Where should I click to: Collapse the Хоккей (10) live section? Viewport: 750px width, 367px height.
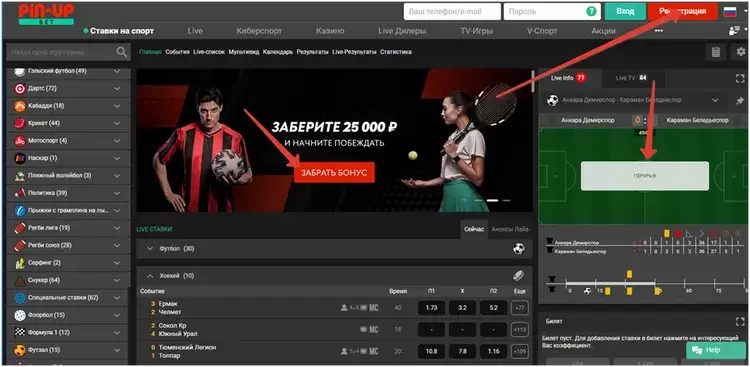(150, 276)
